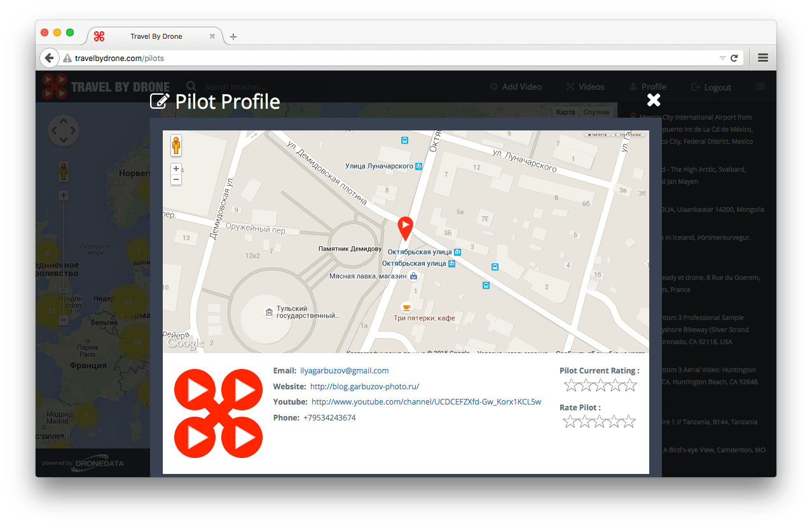Viewport: 812px width, 528px height.
Task: Click the browser back button
Action: 49,58
